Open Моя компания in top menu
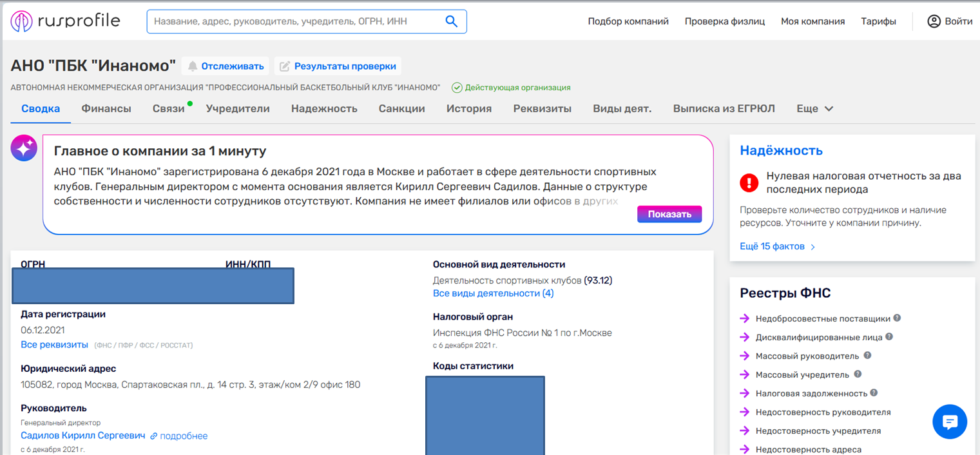 [x=813, y=21]
